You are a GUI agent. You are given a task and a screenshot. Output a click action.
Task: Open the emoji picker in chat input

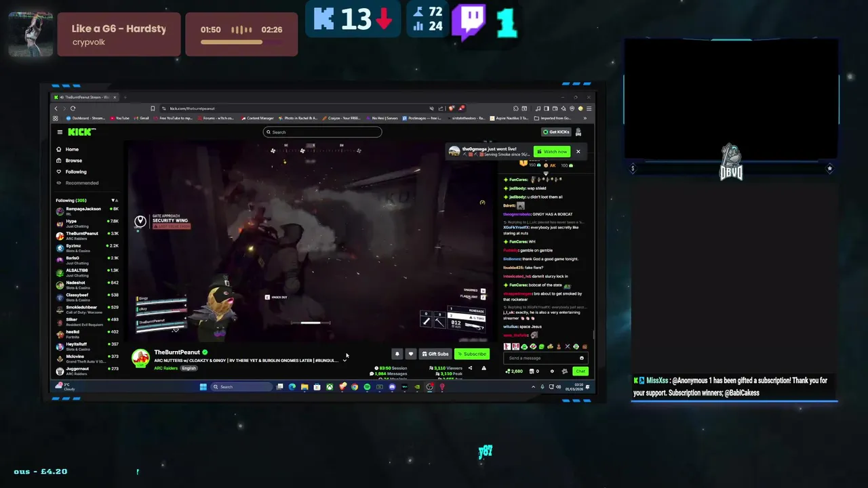pos(581,358)
